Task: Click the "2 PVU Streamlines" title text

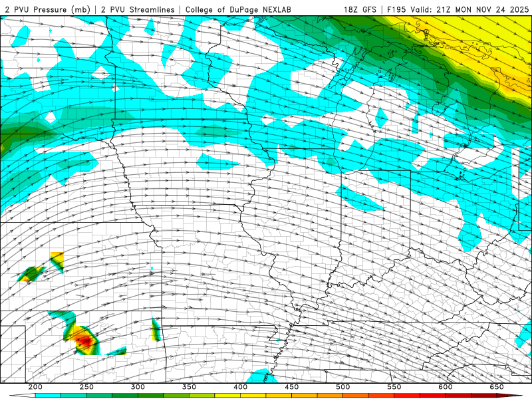Action: coord(138,9)
